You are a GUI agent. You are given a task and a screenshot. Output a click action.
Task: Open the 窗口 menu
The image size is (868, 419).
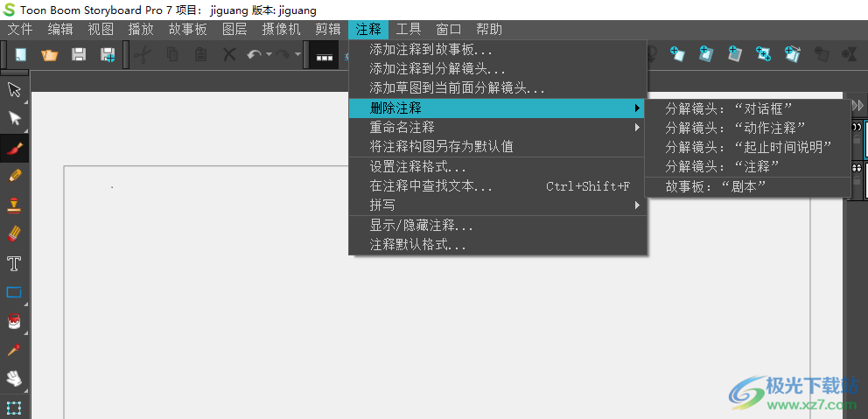[x=449, y=30]
